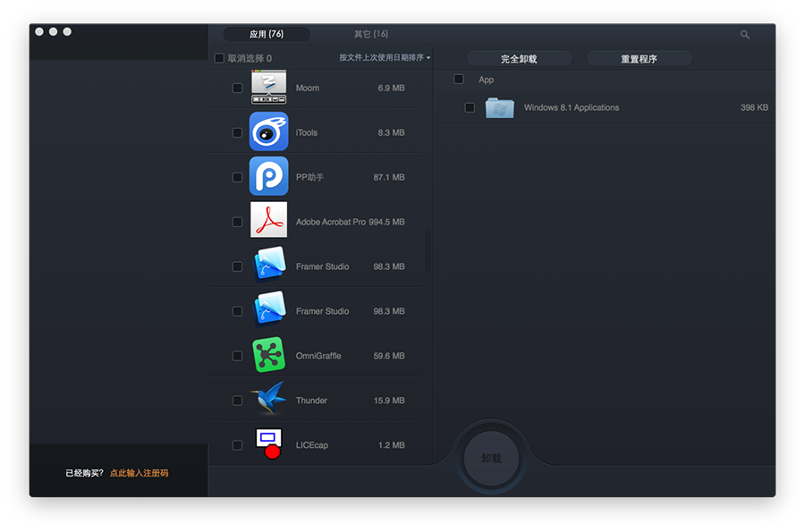
Task: Click the "994.5 MB" size value
Action: coord(386,222)
